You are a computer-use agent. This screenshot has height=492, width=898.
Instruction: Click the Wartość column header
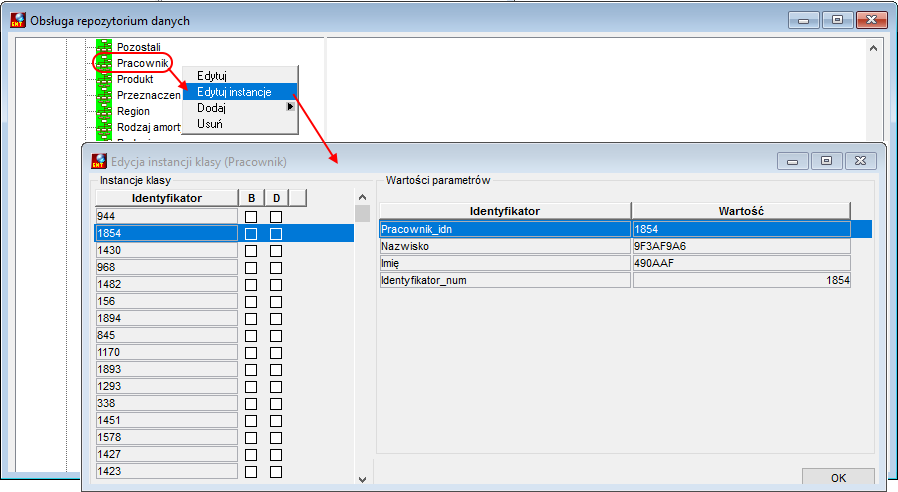741,211
